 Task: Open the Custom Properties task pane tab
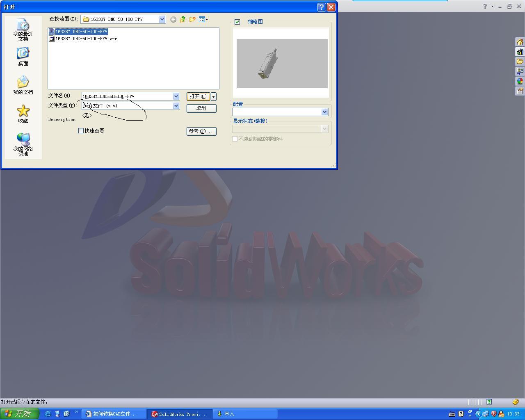point(520,91)
